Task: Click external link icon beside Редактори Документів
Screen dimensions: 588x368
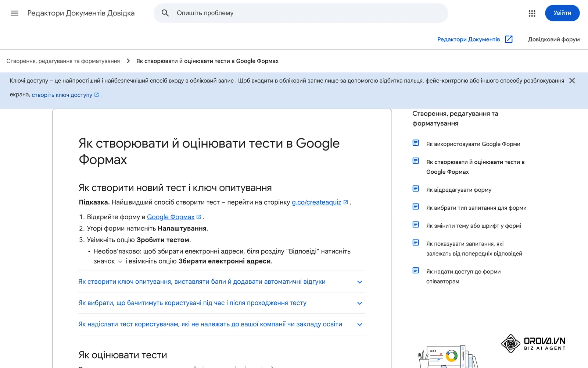Action: (x=509, y=39)
